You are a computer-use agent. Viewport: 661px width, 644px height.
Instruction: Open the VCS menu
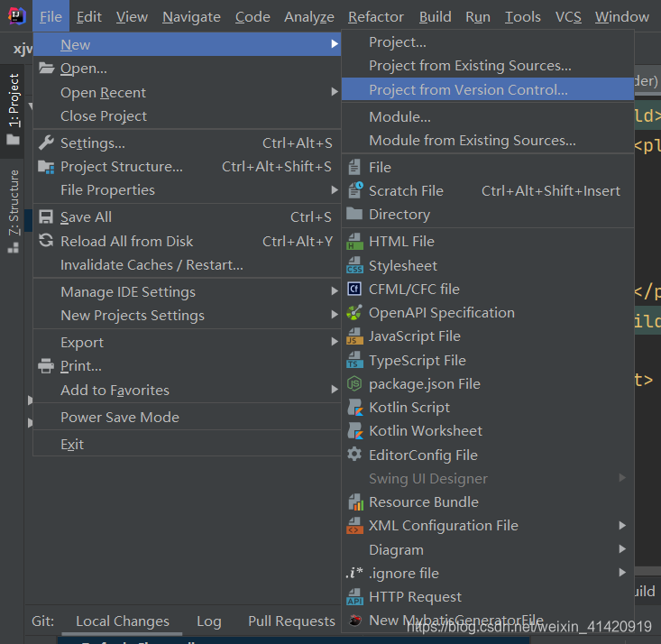pos(568,17)
